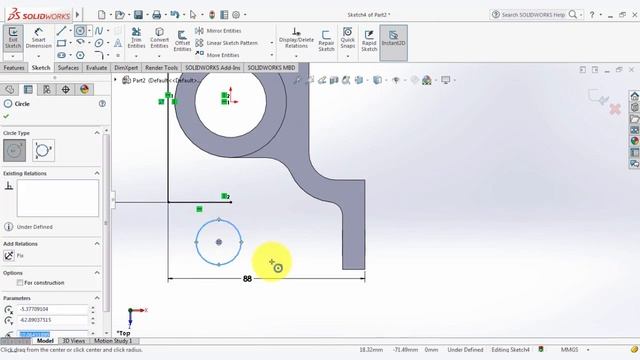Click Mirror Entities
The height and width of the screenshot is (360, 640).
tap(218, 31)
